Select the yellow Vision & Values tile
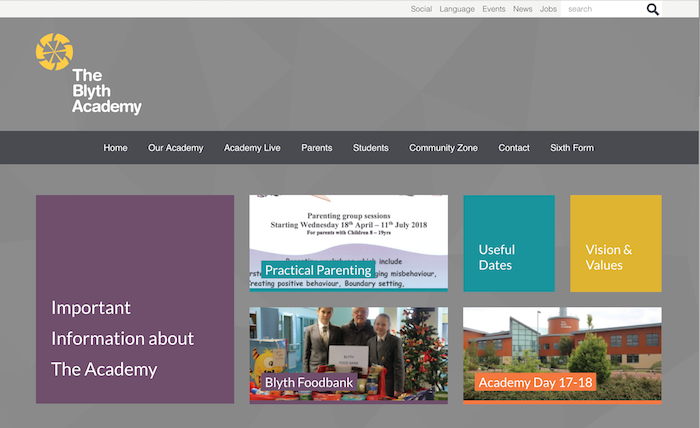The image size is (700, 428). (615, 243)
